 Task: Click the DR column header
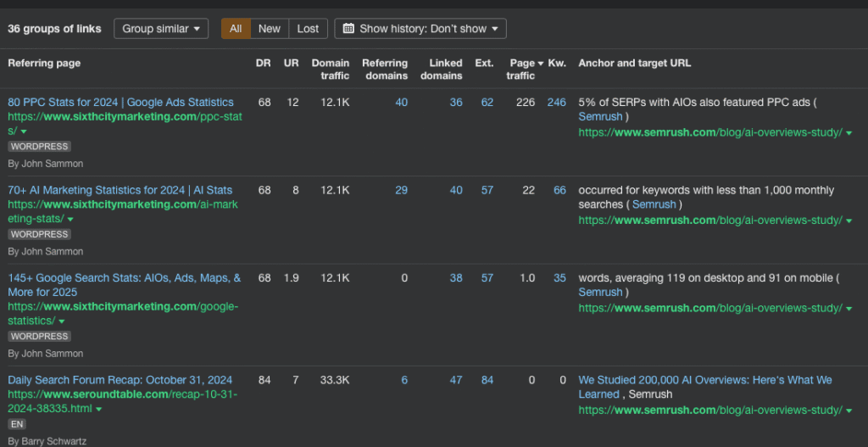point(263,63)
